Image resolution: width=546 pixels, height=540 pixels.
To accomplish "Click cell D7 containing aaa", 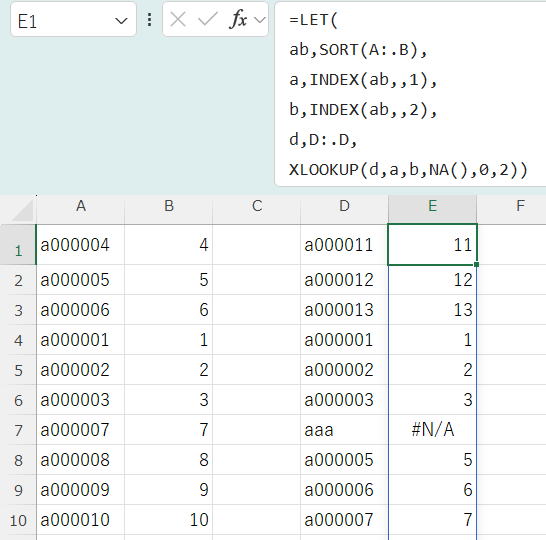I will [344, 430].
